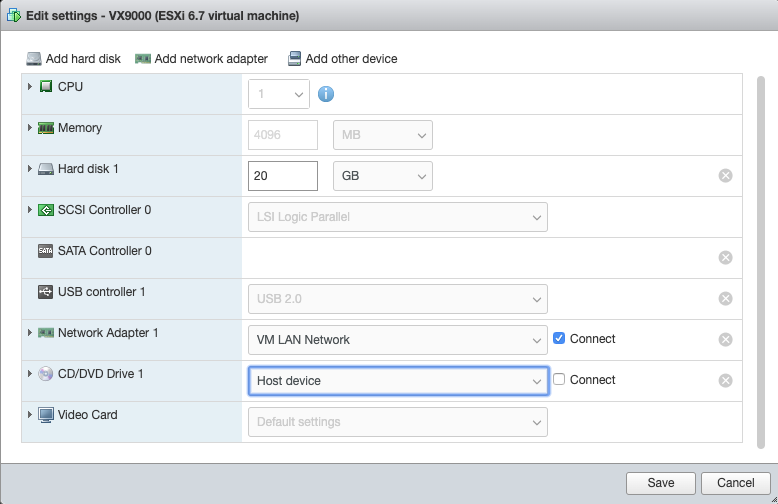Open the VM LAN Network dropdown
This screenshot has width=778, height=504.
pos(397,340)
